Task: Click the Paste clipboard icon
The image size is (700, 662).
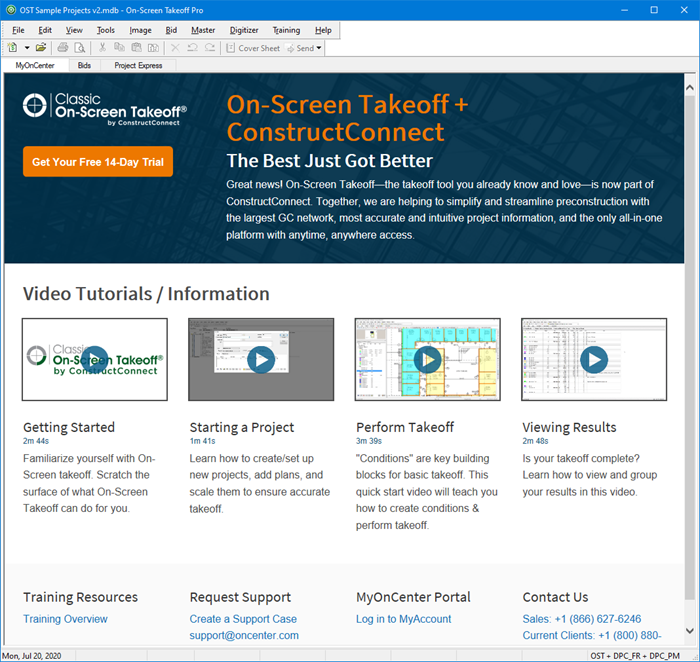Action: 136,47
